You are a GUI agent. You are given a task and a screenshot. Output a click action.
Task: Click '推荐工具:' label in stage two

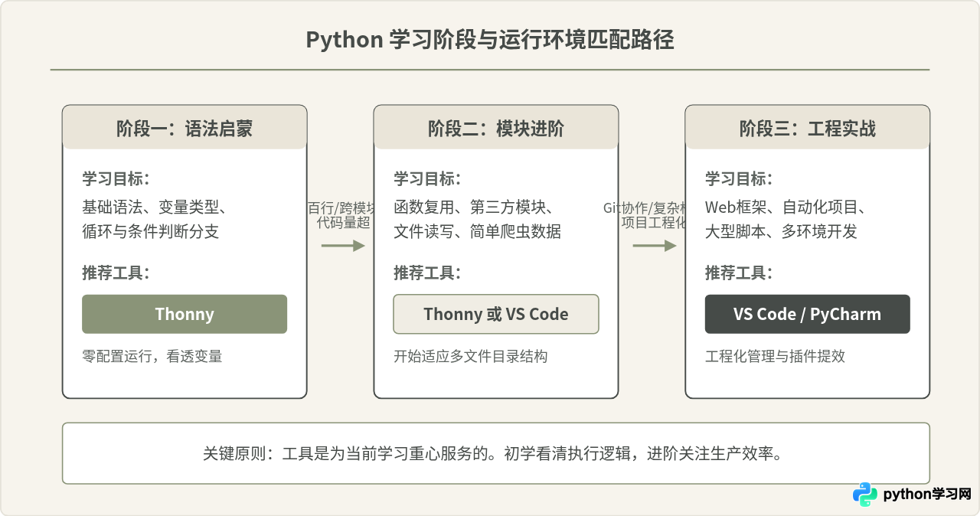pyautogui.click(x=427, y=273)
